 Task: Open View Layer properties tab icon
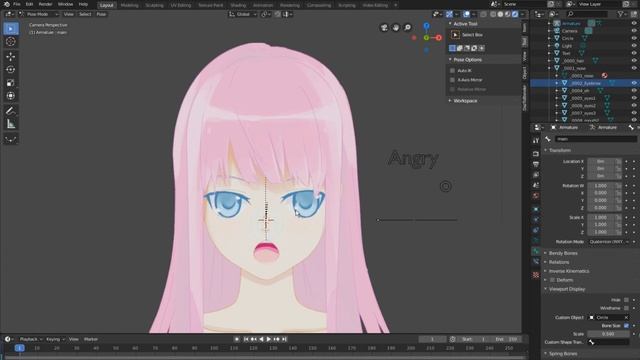tap(536, 175)
